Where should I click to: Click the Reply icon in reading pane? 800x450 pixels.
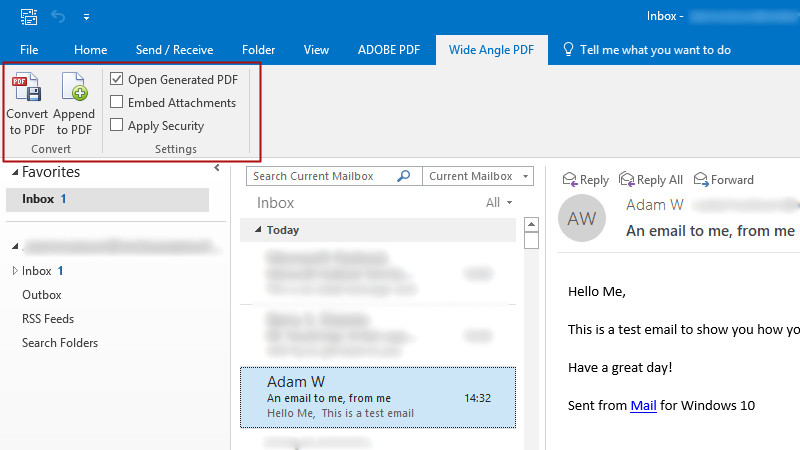570,180
